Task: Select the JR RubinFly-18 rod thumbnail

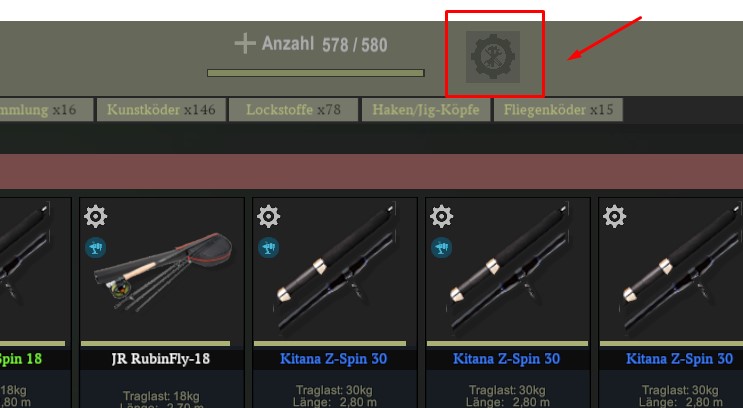Action: click(163, 271)
